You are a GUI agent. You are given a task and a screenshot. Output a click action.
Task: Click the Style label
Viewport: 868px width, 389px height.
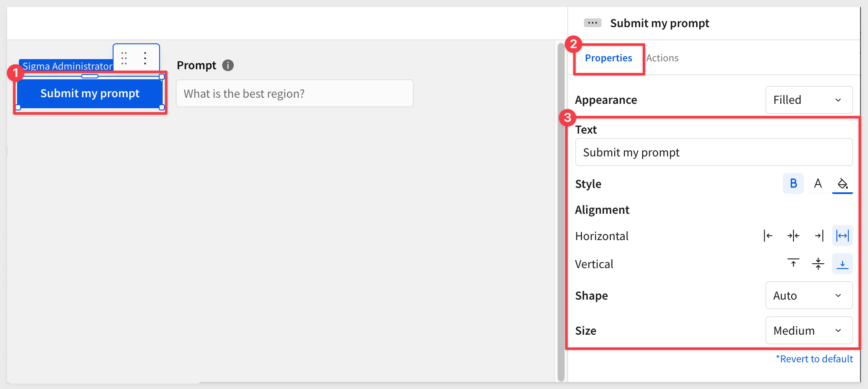(x=588, y=184)
